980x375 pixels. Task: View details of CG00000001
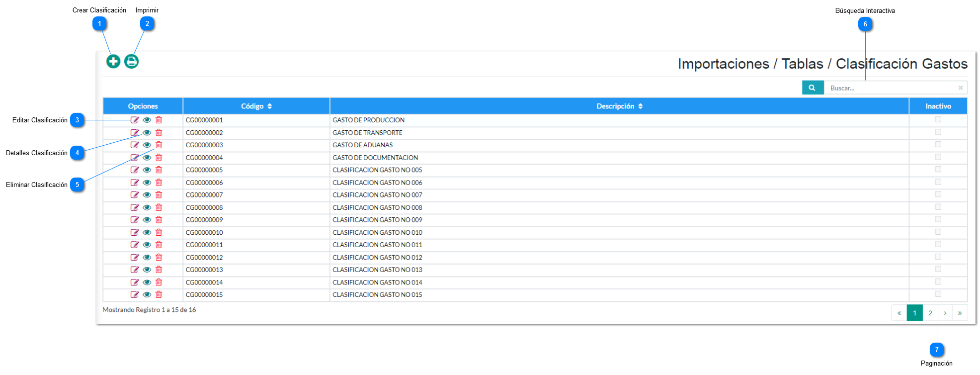pyautogui.click(x=147, y=120)
